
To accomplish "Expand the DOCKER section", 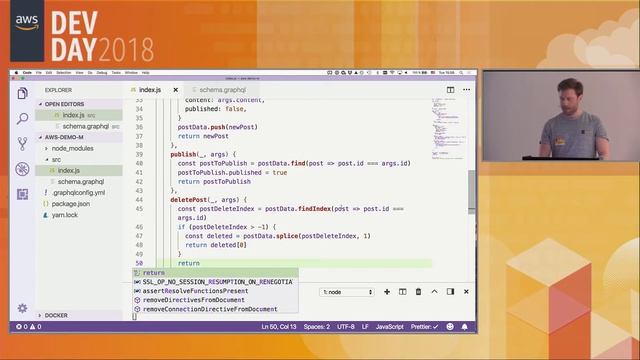I will (x=56, y=315).
